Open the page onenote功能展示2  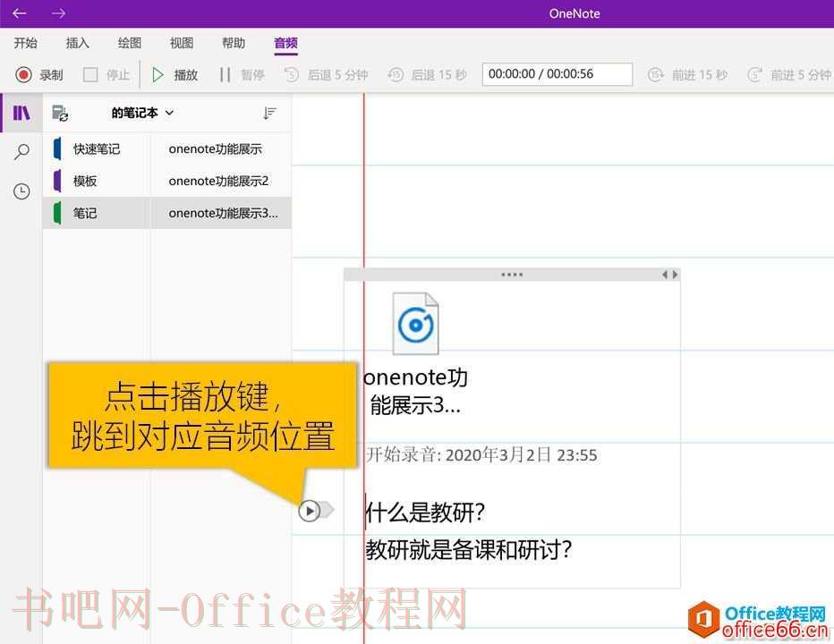click(x=221, y=181)
